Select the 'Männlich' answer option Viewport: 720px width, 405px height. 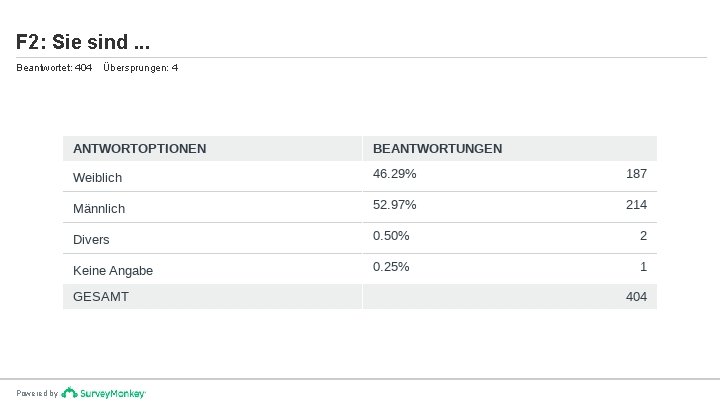pos(99,208)
